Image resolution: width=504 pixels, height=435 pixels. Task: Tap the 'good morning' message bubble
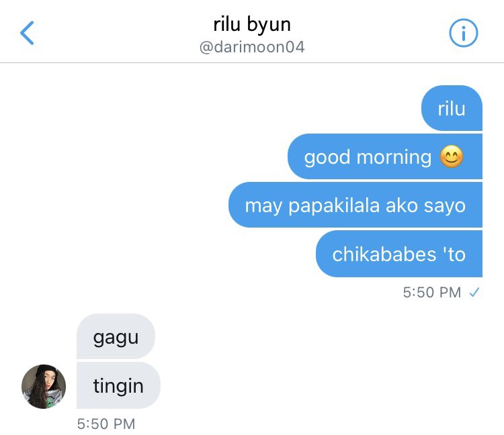385,156
